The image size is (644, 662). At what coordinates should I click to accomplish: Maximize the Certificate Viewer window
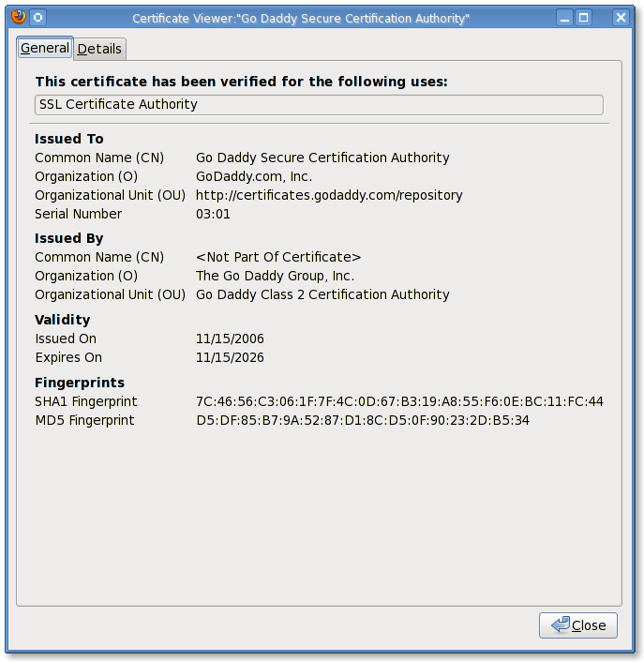(584, 17)
